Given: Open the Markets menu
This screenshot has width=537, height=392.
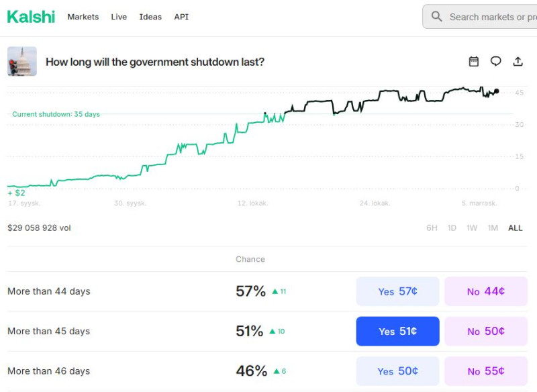Looking at the screenshot, I should click(83, 17).
